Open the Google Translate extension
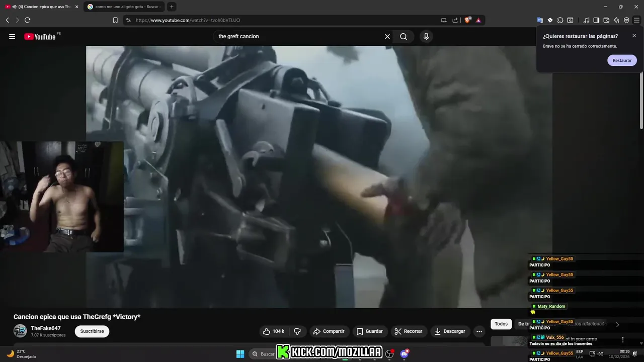The image size is (644, 362). 540,20
